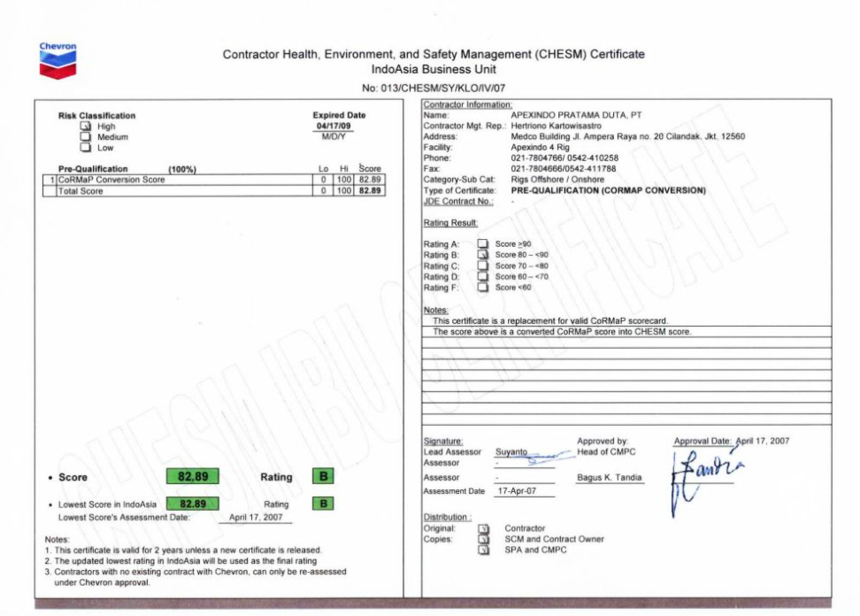Click the Approval Date April 17, 2007
This screenshot has height=616, width=860.
point(763,441)
